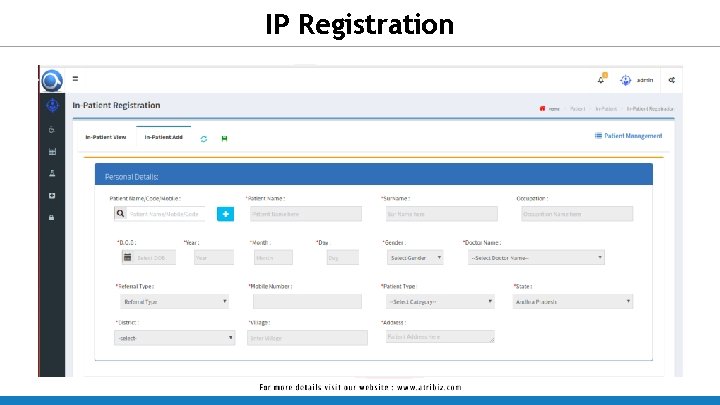This screenshot has height=405, width=720.
Task: Open the Select Gender dropdown
Action: click(x=415, y=258)
